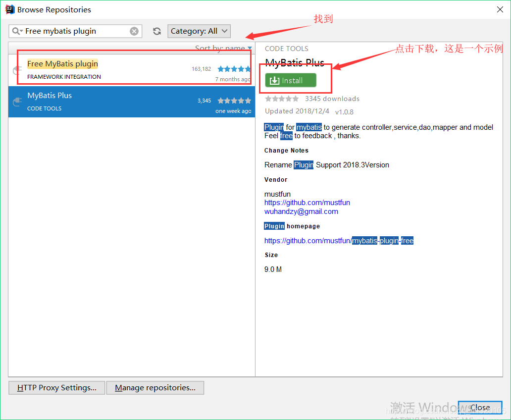Click the MyBatis Plus list star rating

click(x=234, y=101)
